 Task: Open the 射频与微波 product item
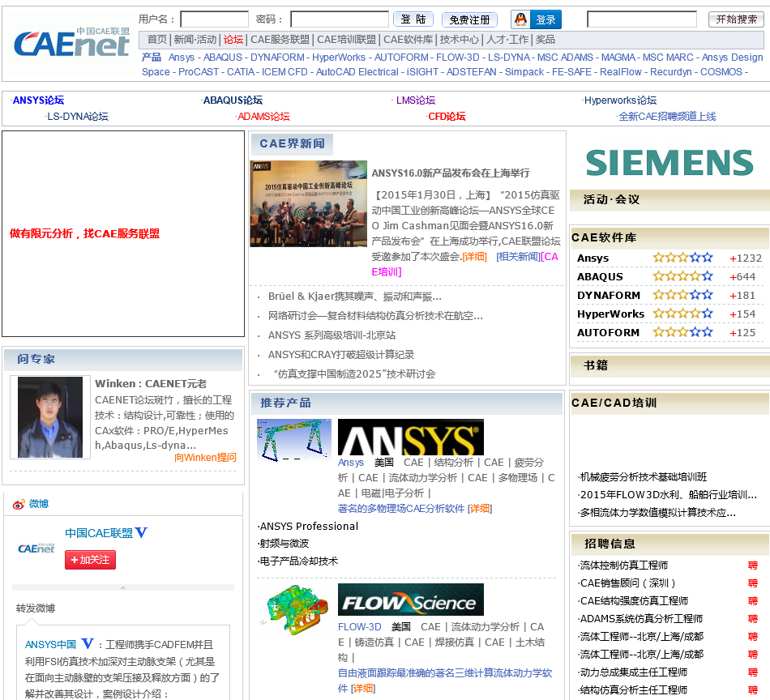point(284,544)
